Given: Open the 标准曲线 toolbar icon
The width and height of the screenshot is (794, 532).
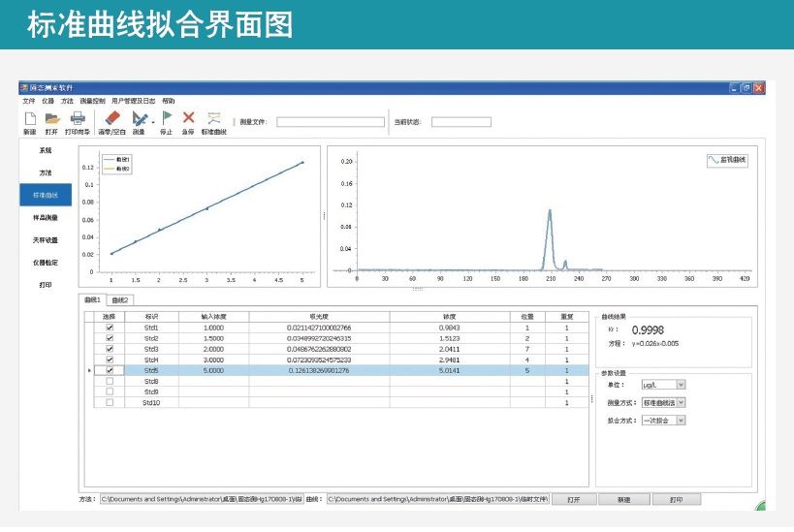Looking at the screenshot, I should [214, 118].
